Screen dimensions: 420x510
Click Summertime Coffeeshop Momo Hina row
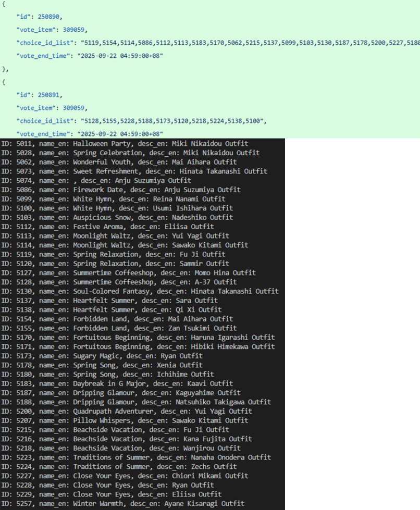click(129, 272)
